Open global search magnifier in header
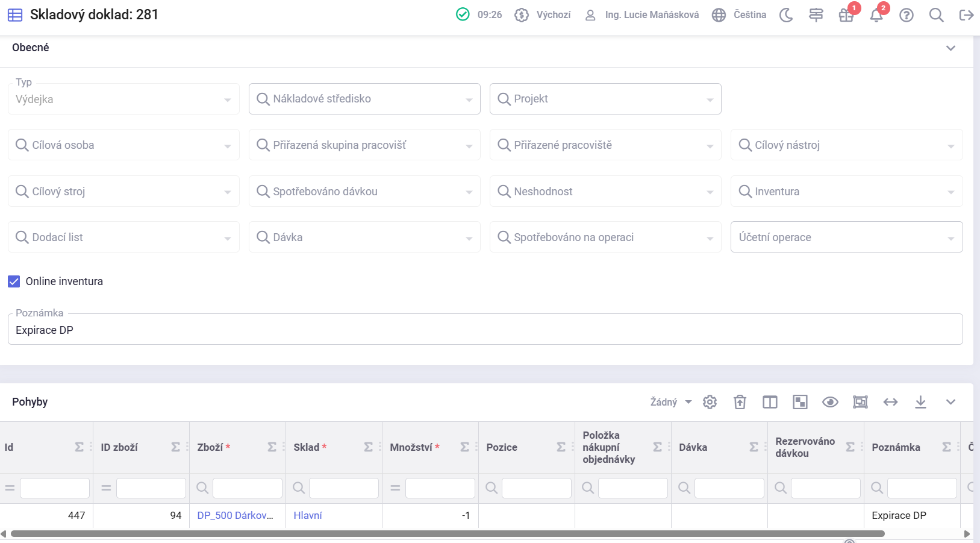Viewport: 980px width, 543px height. point(936,15)
